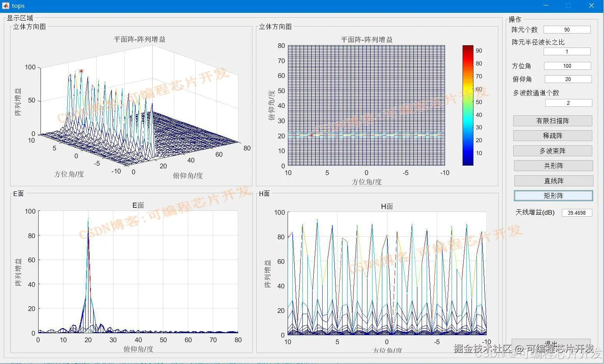Click the H面 chart title
This screenshot has height=364, width=604.
coord(387,207)
